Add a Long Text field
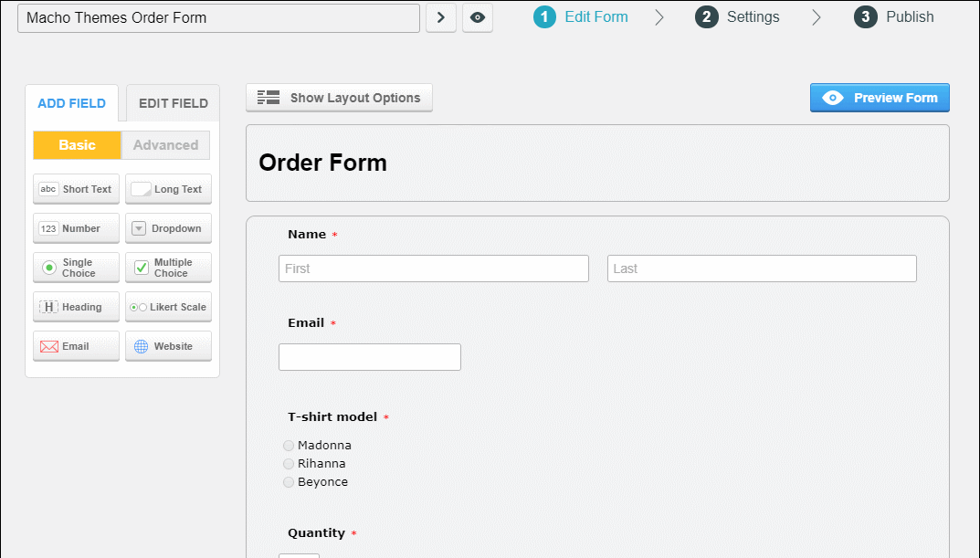This screenshot has height=558, width=980. (x=168, y=189)
